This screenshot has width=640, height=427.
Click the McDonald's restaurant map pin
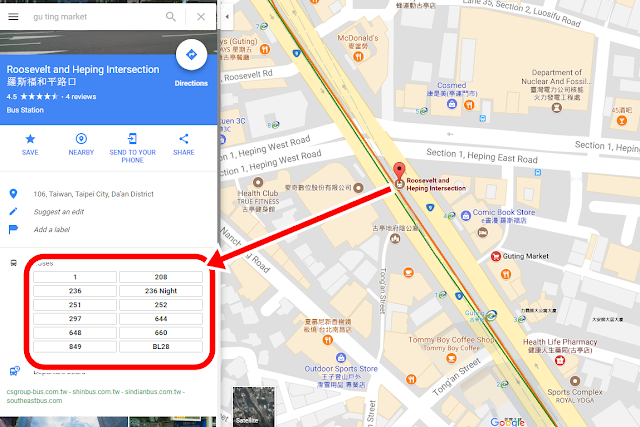358,57
